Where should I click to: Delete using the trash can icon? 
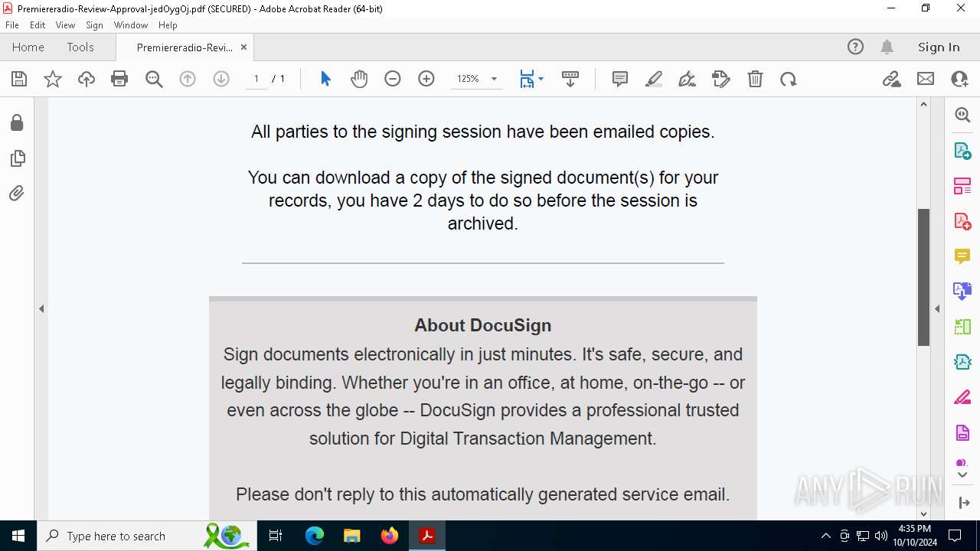pyautogui.click(x=755, y=79)
